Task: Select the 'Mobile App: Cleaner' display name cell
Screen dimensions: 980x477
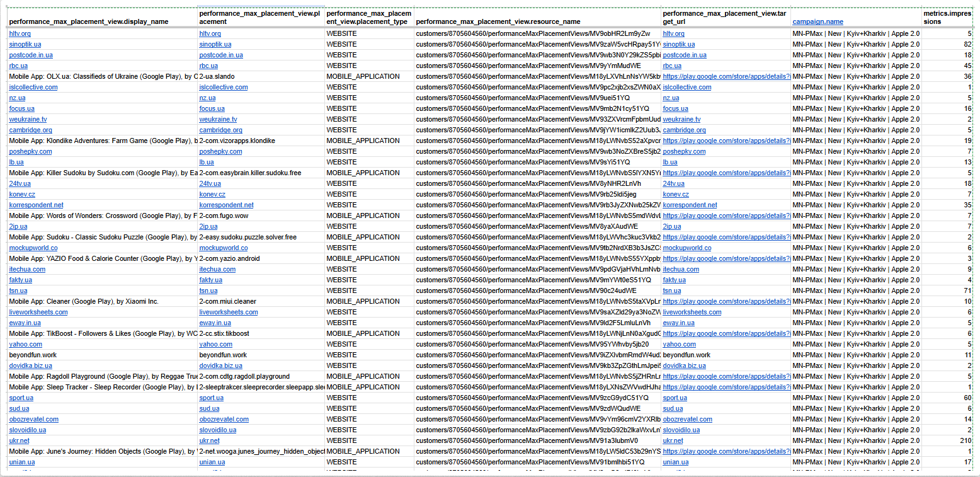Action: 102,301
